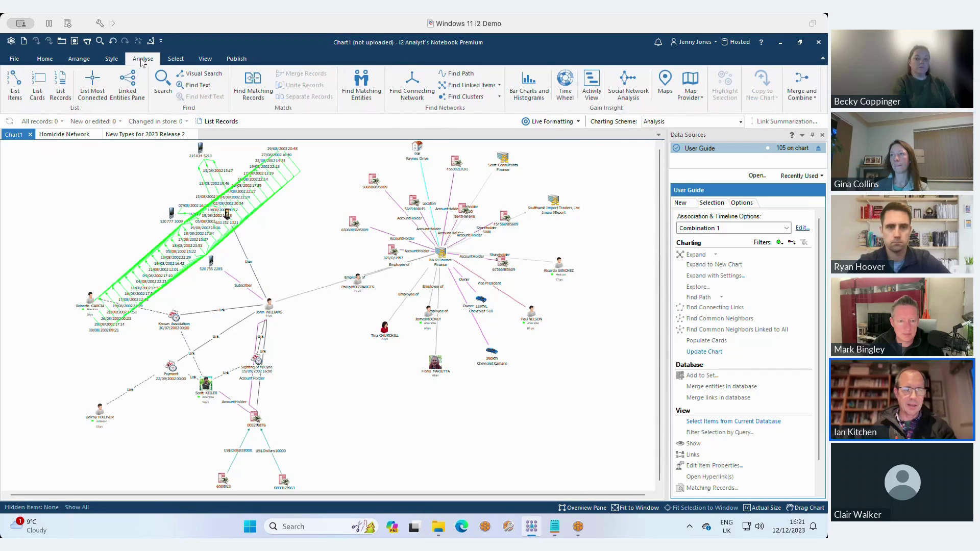
Task: Open Find Matching Records
Action: tap(253, 85)
